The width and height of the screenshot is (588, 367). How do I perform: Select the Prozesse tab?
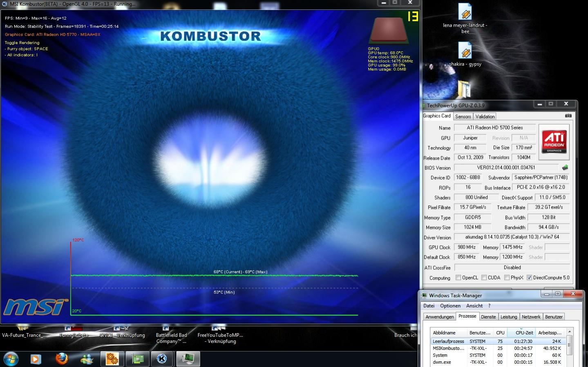click(467, 316)
